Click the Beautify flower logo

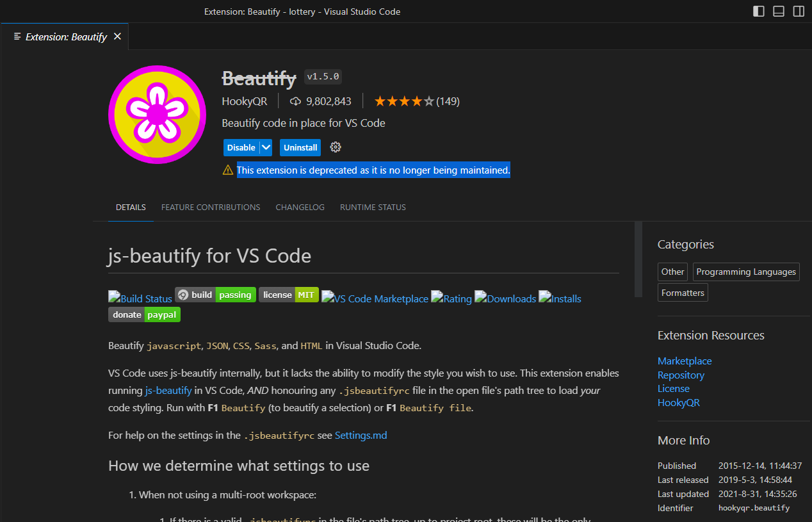point(157,115)
